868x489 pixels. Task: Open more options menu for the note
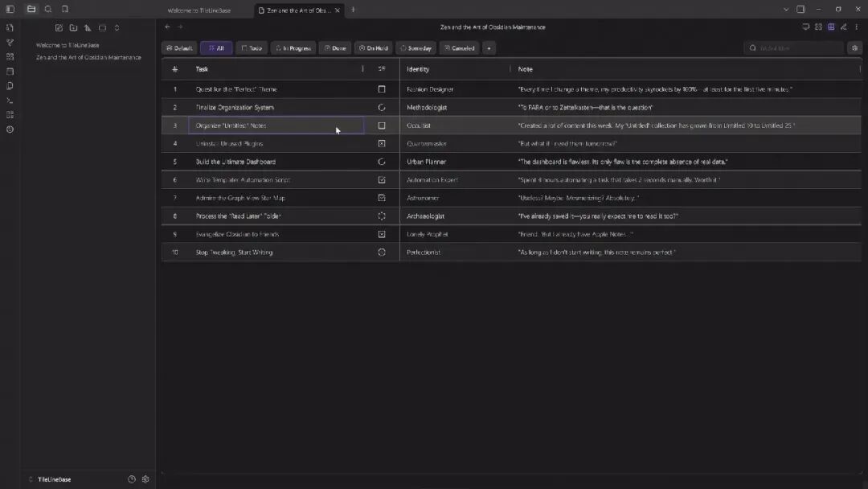[x=857, y=27]
